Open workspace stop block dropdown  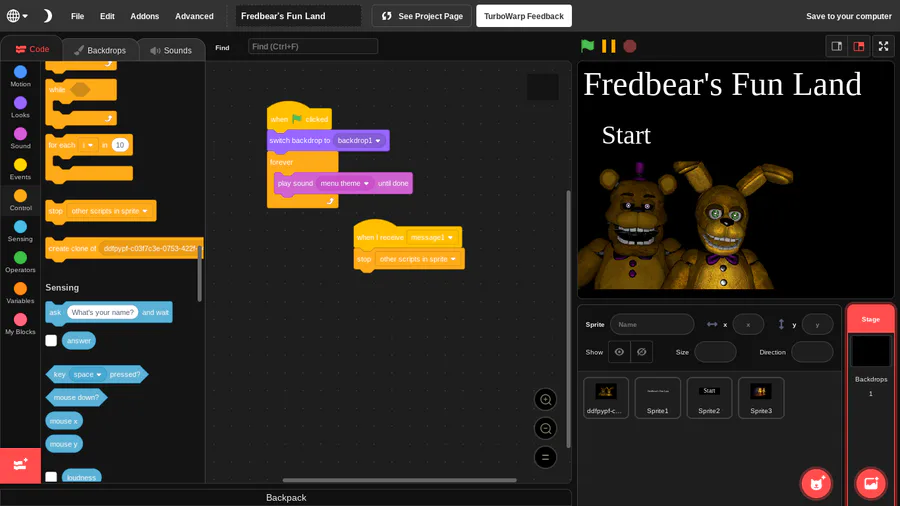(417, 259)
